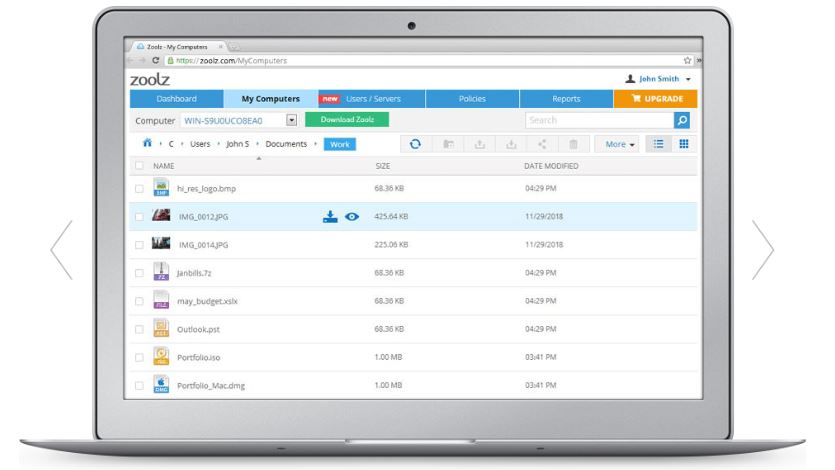Check the box for may_budget.xslx

[140, 301]
